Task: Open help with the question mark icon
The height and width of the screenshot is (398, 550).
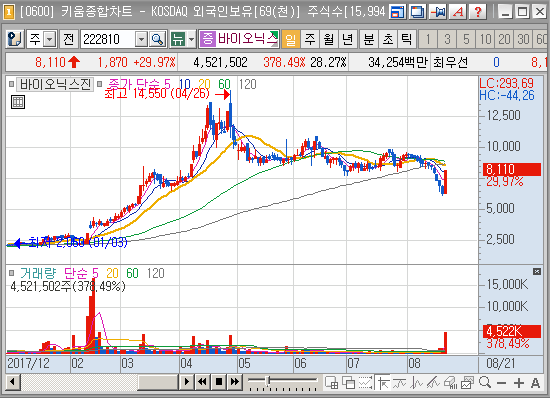Action: (477, 12)
